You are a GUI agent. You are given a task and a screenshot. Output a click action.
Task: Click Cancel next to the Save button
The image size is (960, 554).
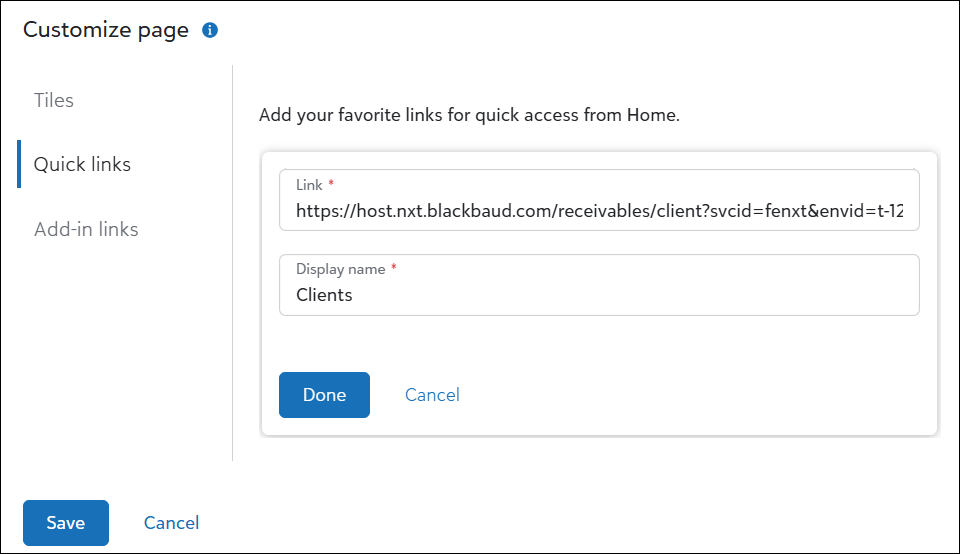[x=171, y=523]
